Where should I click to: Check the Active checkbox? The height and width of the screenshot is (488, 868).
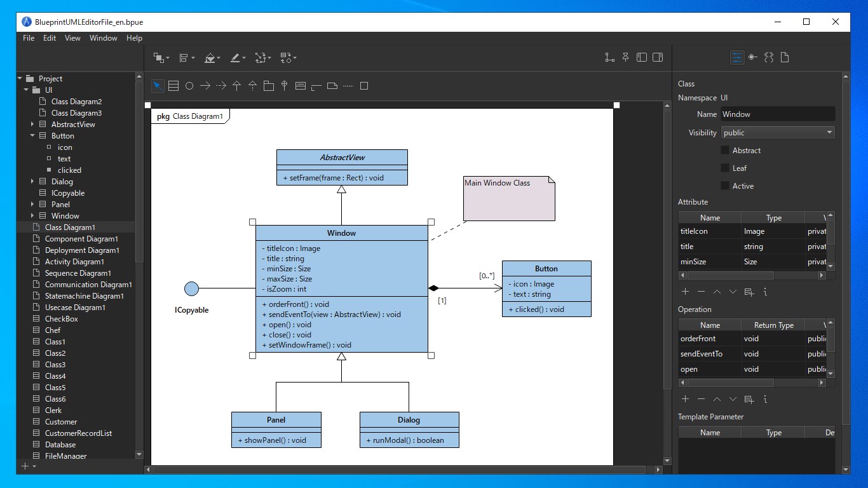point(724,186)
